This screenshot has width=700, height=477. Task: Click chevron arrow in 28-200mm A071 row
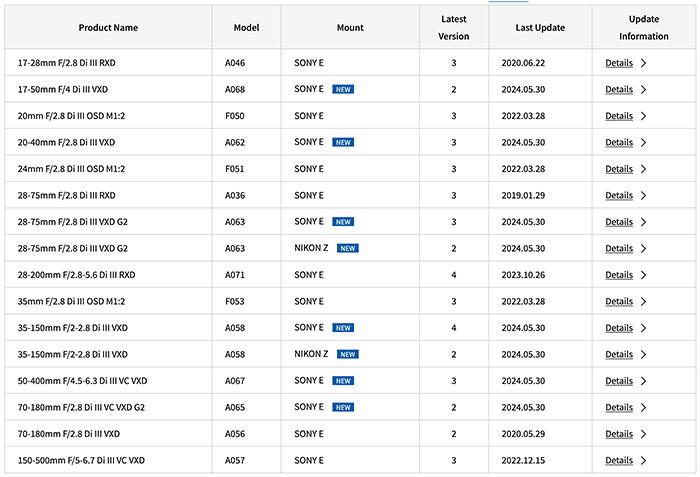[643, 275]
